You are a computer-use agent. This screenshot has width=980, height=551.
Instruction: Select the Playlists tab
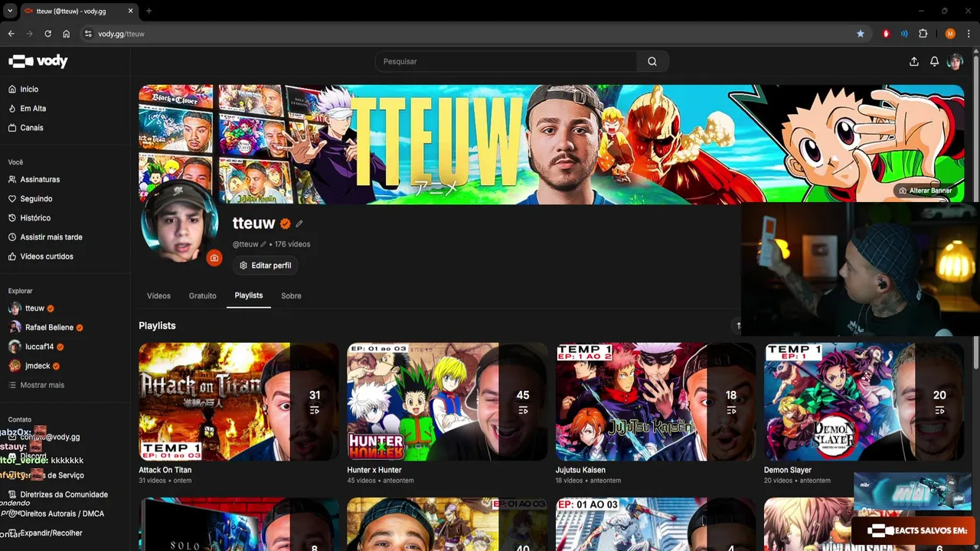click(249, 295)
